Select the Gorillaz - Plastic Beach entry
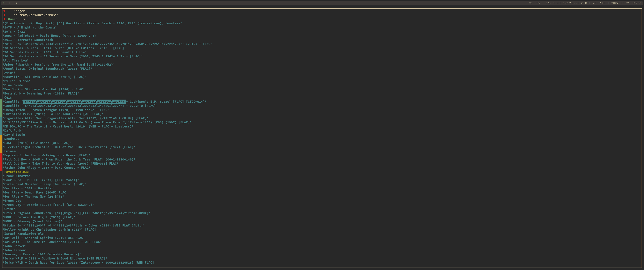The image size is (644, 270). click(x=92, y=23)
